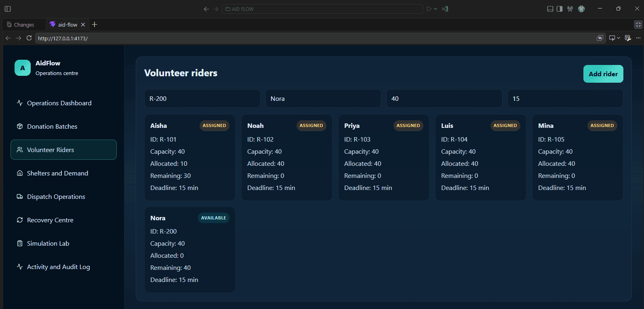
Task: Expand the selector tool dropdown chevron
Action: coord(619,38)
